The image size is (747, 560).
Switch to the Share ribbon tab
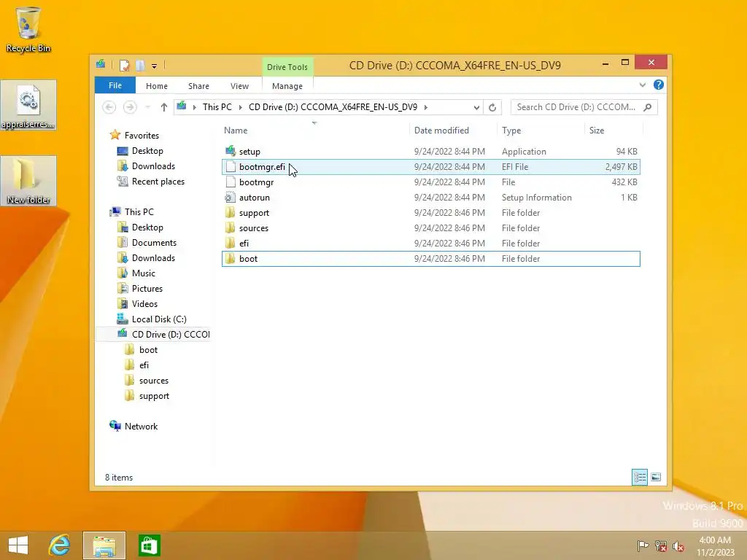198,86
